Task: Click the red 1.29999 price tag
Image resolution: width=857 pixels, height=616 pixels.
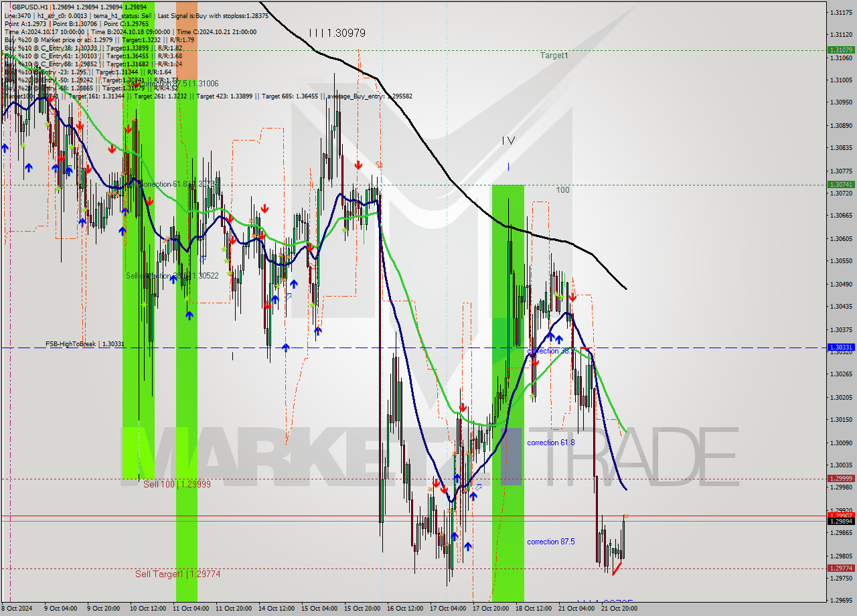Action: click(841, 478)
